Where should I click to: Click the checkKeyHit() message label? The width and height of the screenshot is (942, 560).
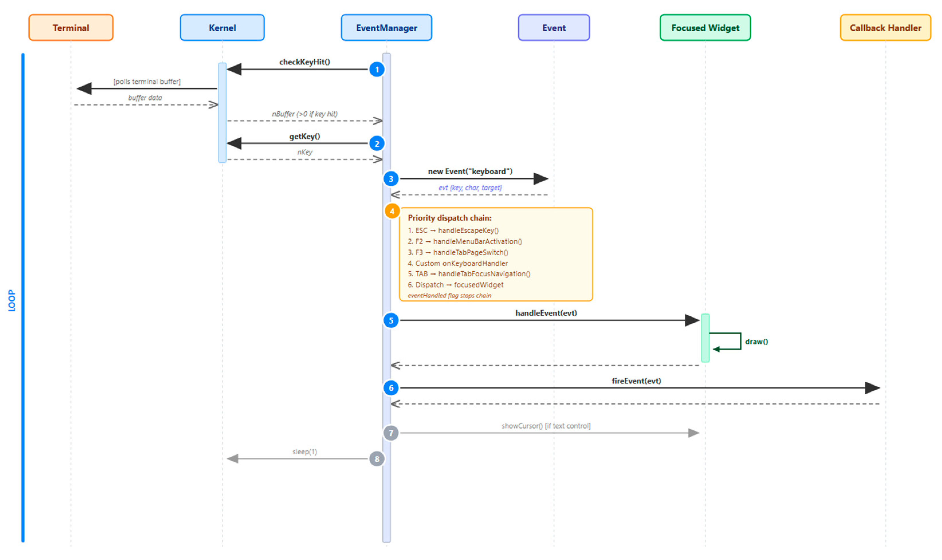pos(304,62)
